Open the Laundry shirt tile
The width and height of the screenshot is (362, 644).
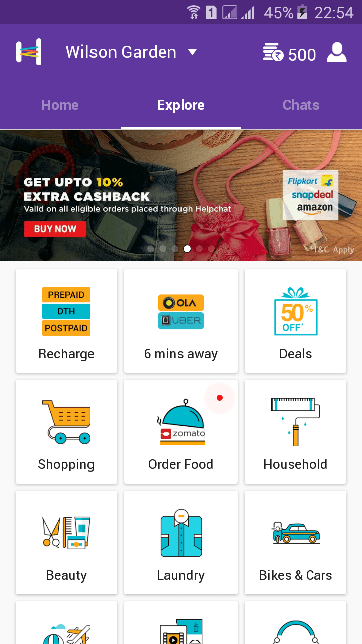tap(181, 542)
